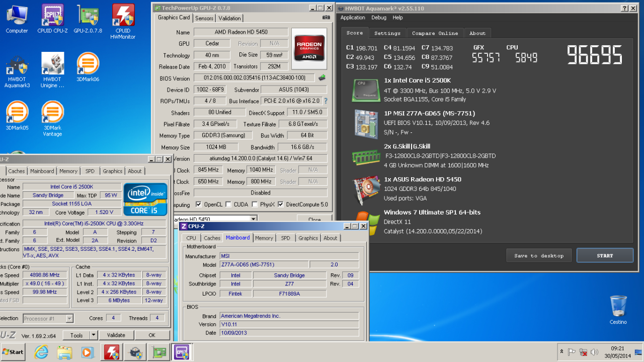This screenshot has width=644, height=362.
Task: Click the graphics card icon beside ASUS Radeon HD 5450
Action: point(366,189)
